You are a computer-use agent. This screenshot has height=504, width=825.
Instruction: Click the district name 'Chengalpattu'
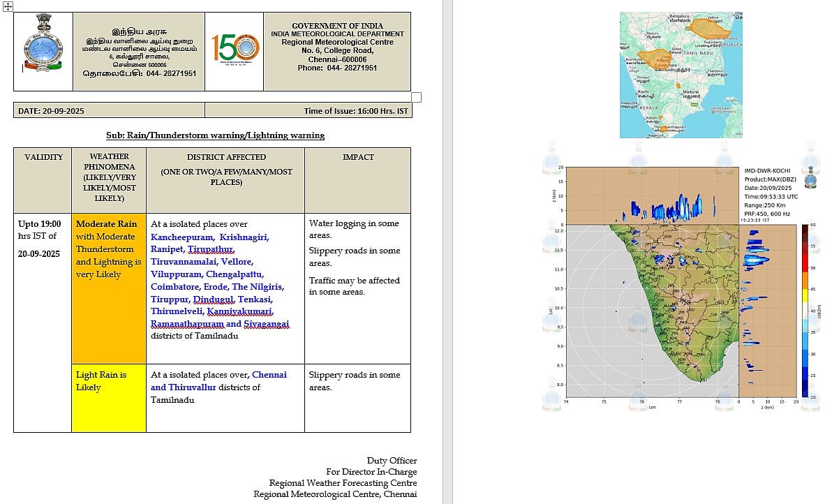click(235, 274)
